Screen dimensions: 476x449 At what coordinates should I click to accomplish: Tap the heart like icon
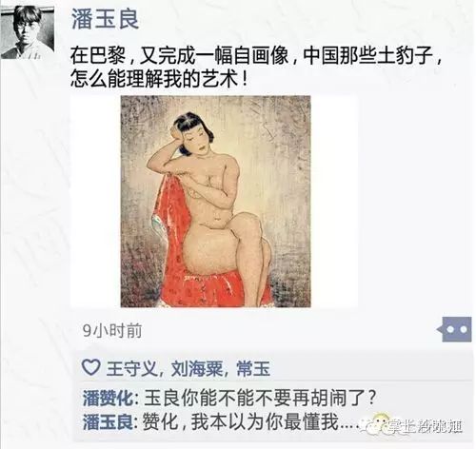pyautogui.click(x=91, y=368)
